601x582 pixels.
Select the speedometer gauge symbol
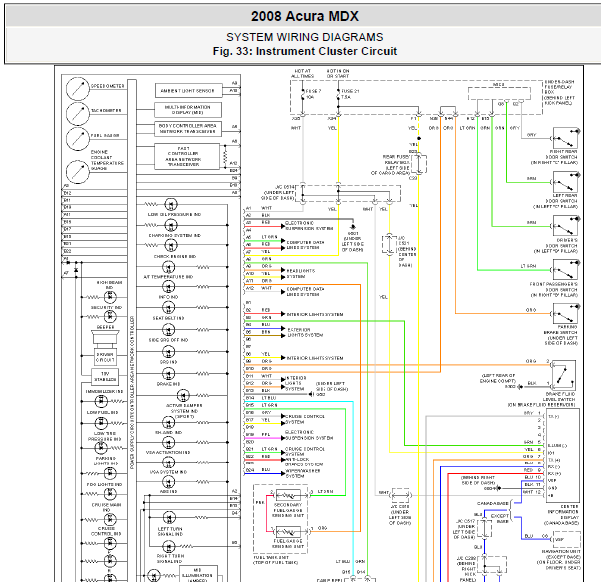[x=77, y=89]
